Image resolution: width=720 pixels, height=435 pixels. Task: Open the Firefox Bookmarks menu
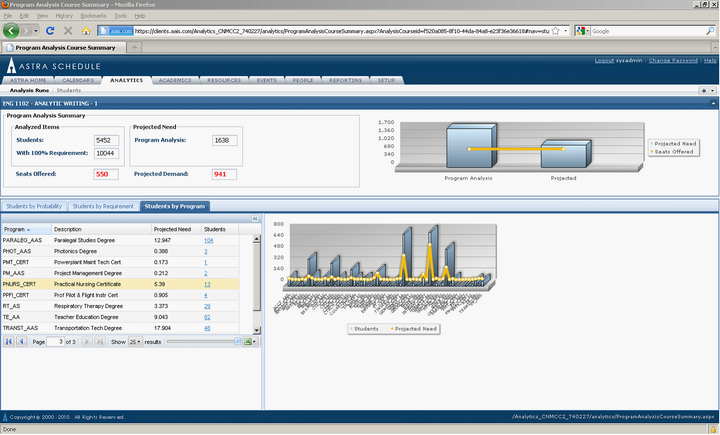(x=93, y=16)
